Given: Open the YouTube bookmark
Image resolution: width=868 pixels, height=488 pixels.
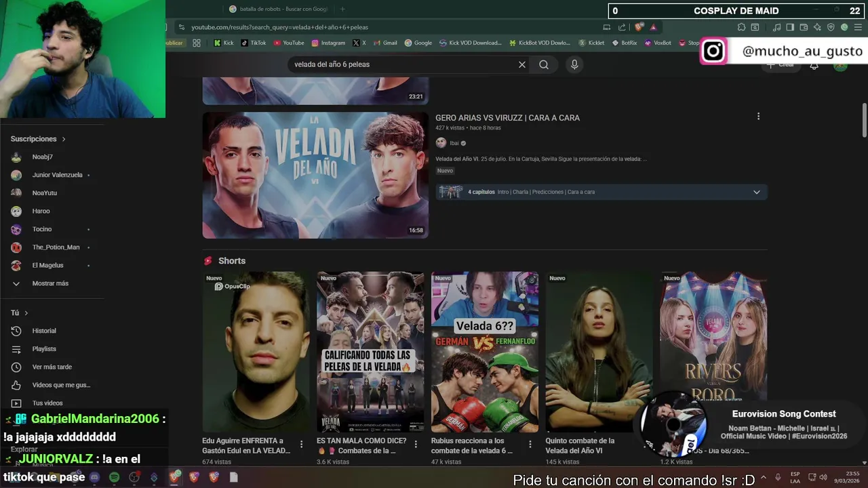Looking at the screenshot, I should coord(289,43).
